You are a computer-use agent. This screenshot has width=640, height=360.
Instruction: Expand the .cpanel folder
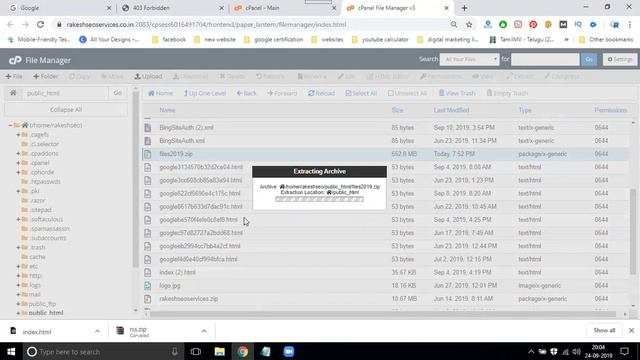[x=18, y=163]
